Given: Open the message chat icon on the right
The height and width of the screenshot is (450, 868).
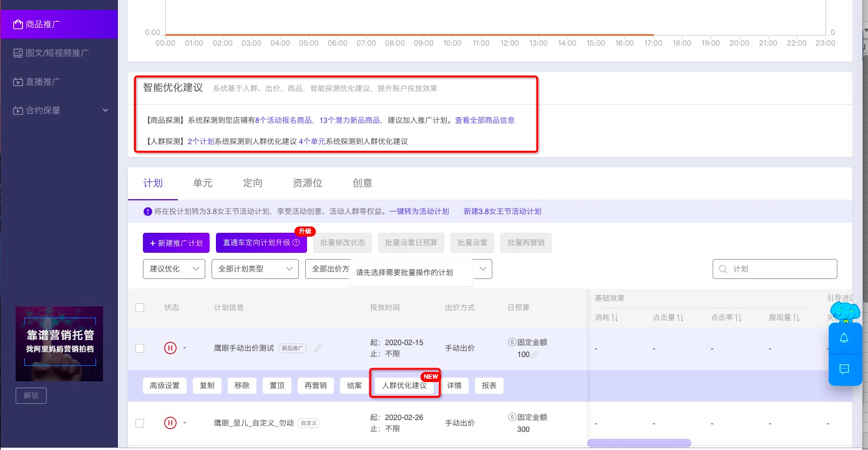Looking at the screenshot, I should pos(845,369).
